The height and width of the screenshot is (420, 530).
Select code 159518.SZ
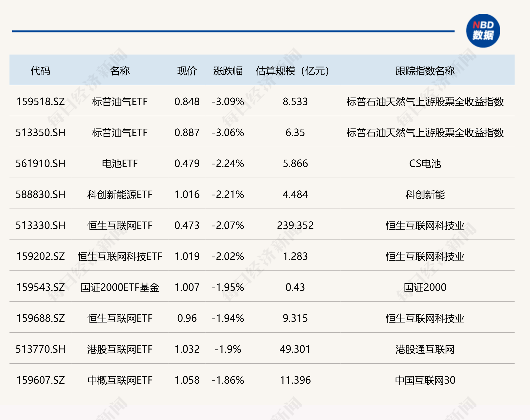pyautogui.click(x=41, y=101)
